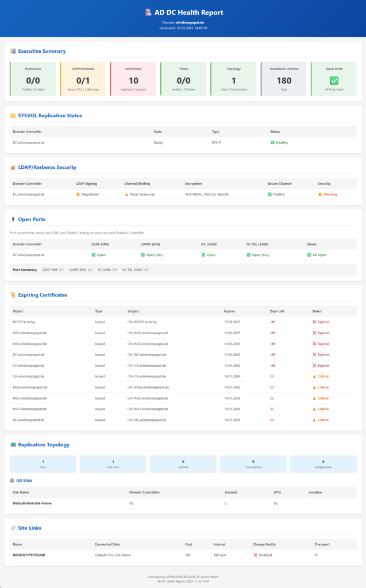This screenshot has width=366, height=588.
Task: Open the LDAP/Kerberos summary card
Action: [x=83, y=79]
